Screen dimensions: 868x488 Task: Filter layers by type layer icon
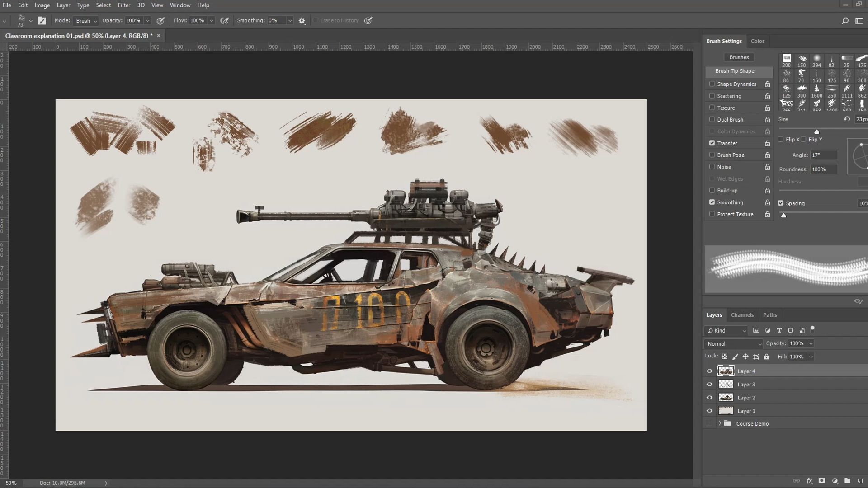point(779,330)
